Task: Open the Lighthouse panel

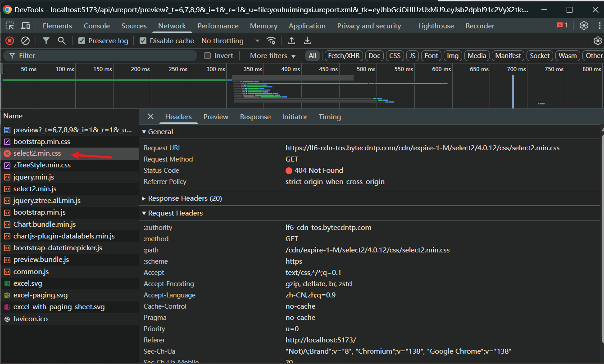Action: pyautogui.click(x=436, y=26)
